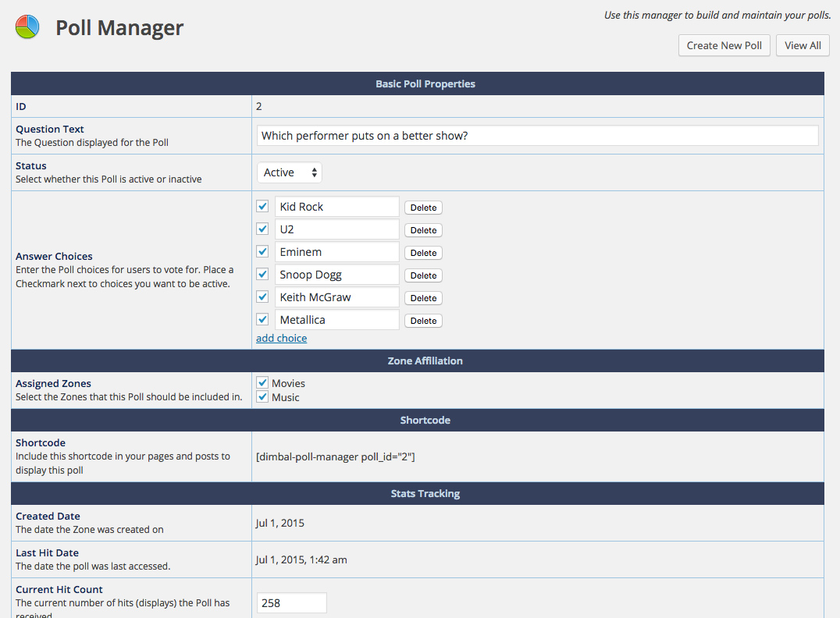The width and height of the screenshot is (840, 618).
Task: Delete the Snoop Dogg answer choice
Action: pyautogui.click(x=423, y=275)
